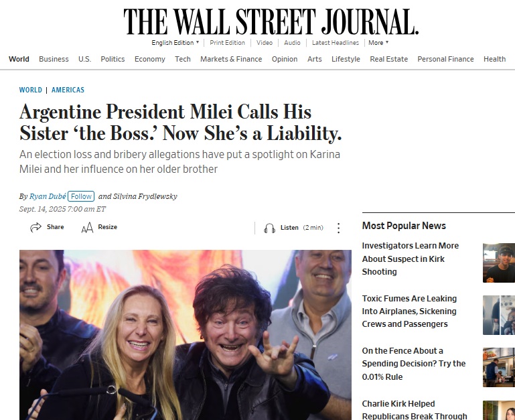
Task: Expand the More dropdown in top bar
Action: coord(378,43)
